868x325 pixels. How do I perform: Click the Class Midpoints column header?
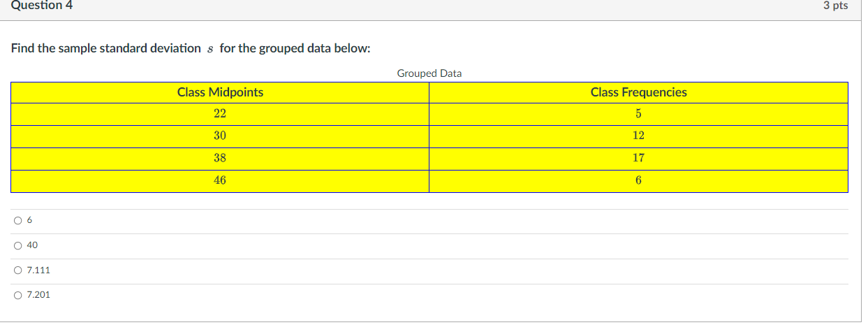[220, 92]
